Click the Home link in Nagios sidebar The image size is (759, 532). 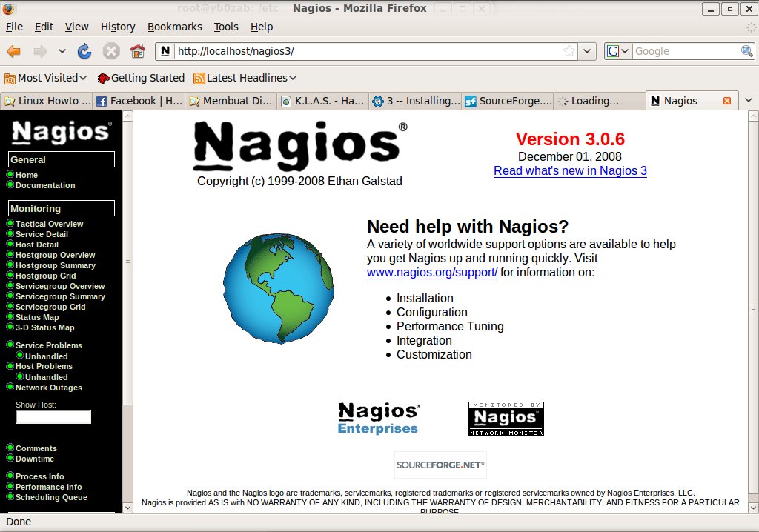coord(26,175)
